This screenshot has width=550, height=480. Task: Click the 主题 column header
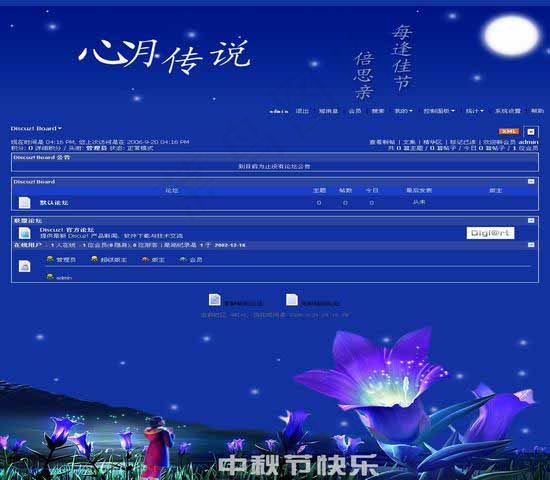pos(319,191)
